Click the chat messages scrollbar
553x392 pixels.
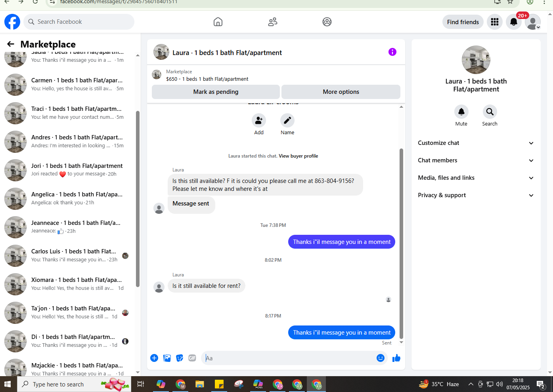401,244
